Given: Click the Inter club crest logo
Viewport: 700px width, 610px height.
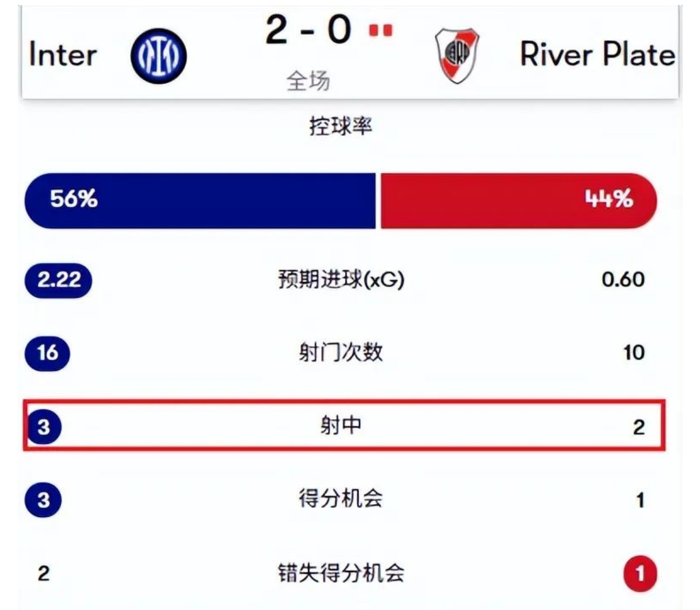Looking at the screenshot, I should tap(158, 56).
